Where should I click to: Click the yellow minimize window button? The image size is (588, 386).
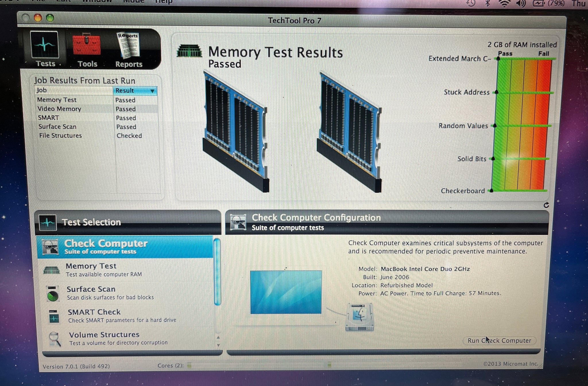coord(38,18)
